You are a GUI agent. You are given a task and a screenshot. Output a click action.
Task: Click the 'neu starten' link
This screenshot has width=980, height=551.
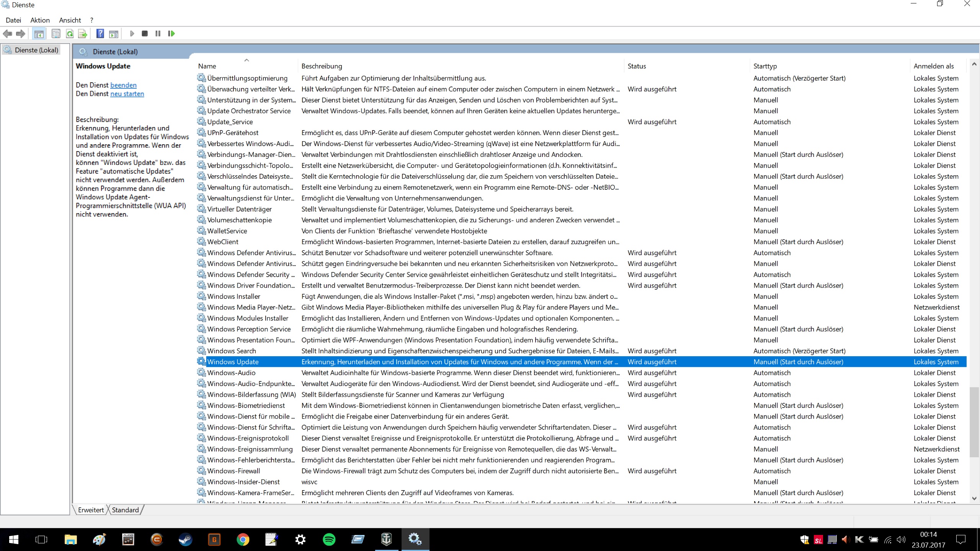coord(127,94)
